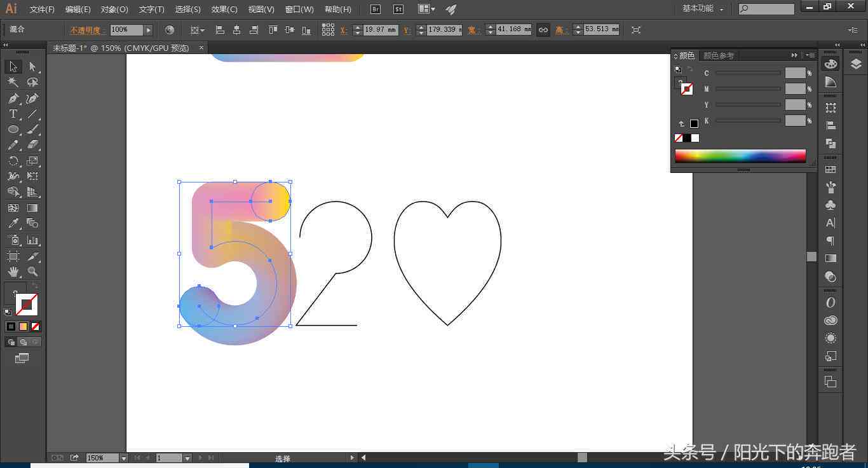
Task: Select the Ellipse tool
Action: pyautogui.click(x=13, y=130)
